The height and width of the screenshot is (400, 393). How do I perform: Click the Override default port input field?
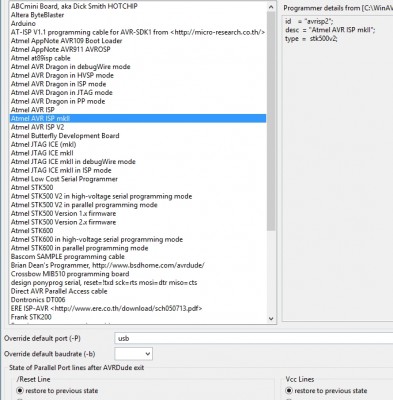pyautogui.click(x=254, y=338)
